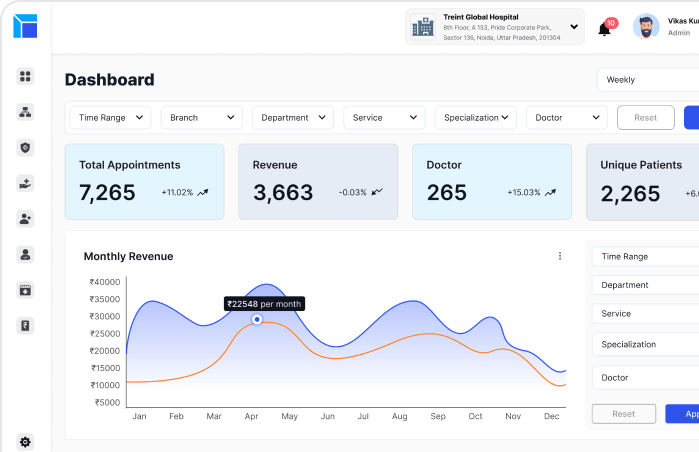Image resolution: width=699 pixels, height=452 pixels.
Task: Click Vikas admin profile avatar
Action: tap(646, 27)
